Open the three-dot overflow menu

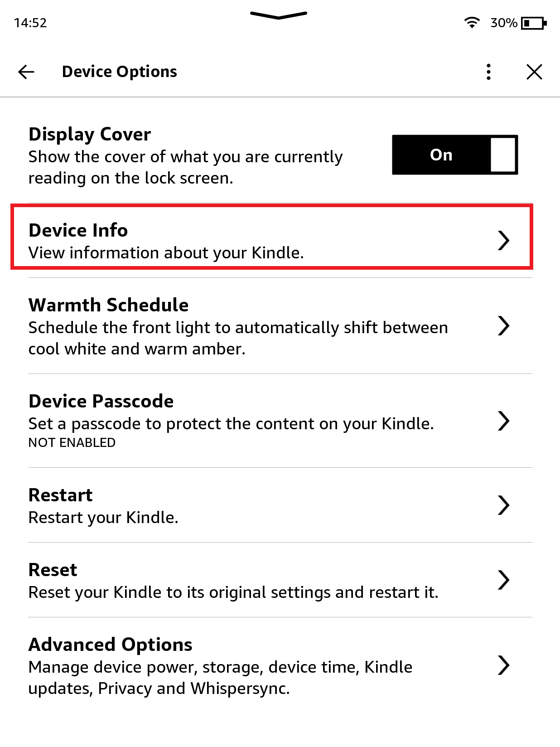[488, 72]
